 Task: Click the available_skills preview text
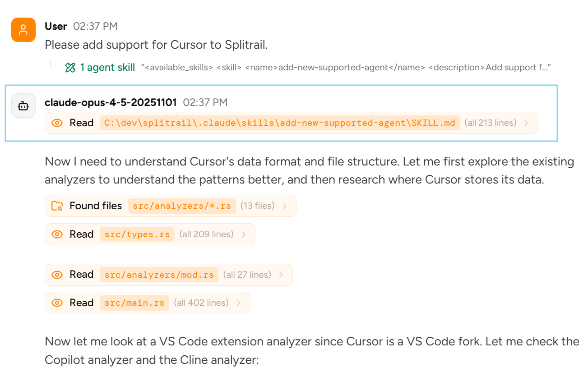(x=346, y=68)
